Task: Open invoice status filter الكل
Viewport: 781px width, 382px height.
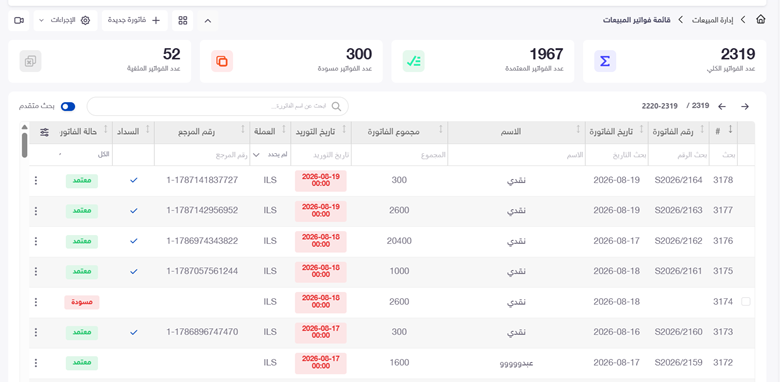Action: tap(85, 155)
